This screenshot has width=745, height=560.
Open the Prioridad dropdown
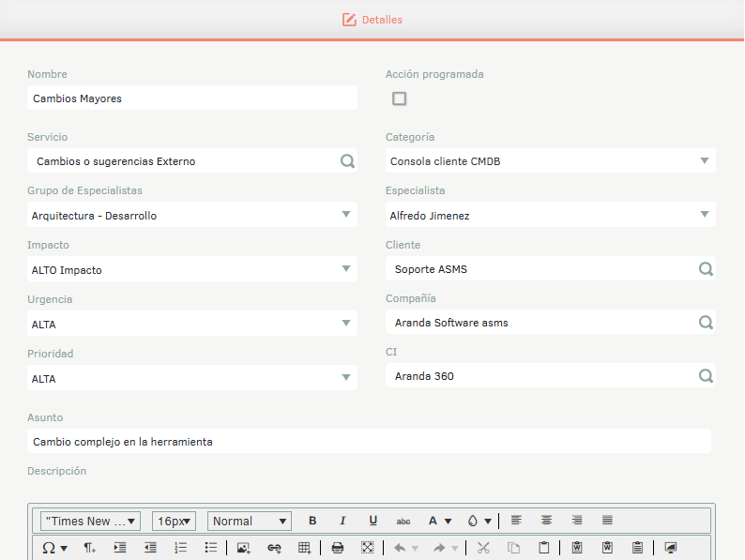[346, 379]
